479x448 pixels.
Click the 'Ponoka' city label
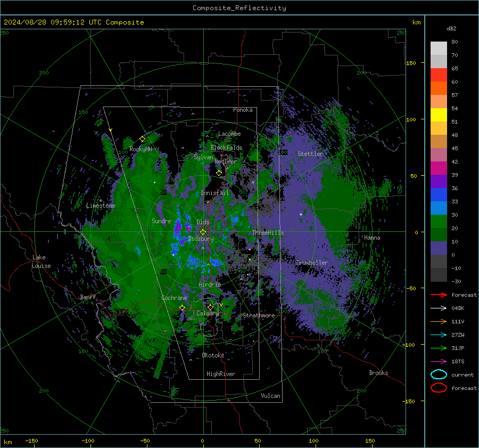243,110
